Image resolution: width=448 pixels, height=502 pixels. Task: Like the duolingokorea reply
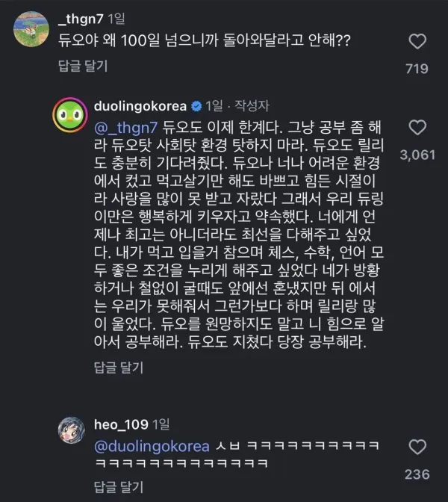click(x=417, y=128)
